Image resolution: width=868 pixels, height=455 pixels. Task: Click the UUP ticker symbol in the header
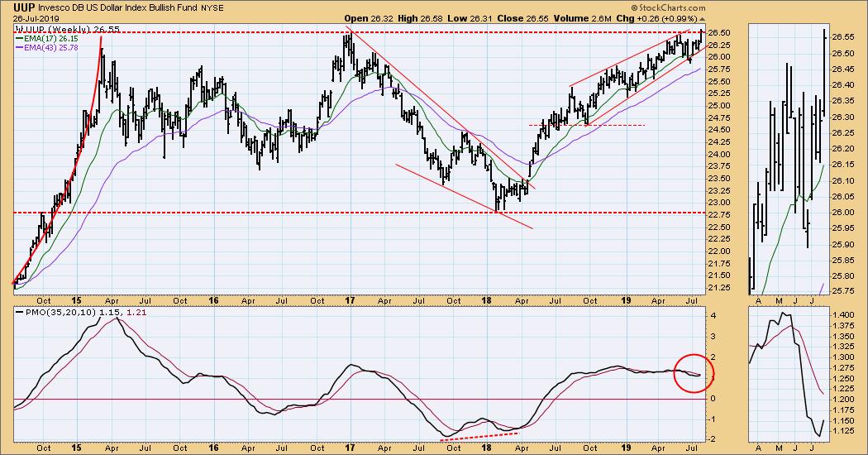click(x=24, y=7)
